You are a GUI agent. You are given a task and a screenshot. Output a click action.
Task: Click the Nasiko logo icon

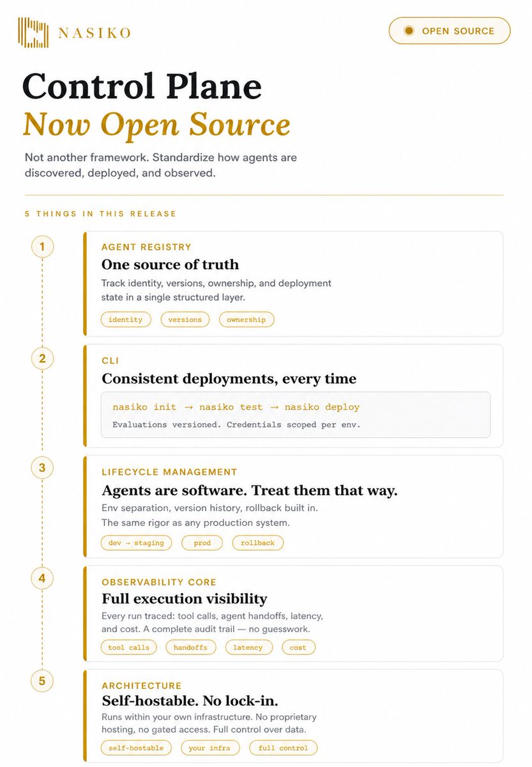[34, 32]
